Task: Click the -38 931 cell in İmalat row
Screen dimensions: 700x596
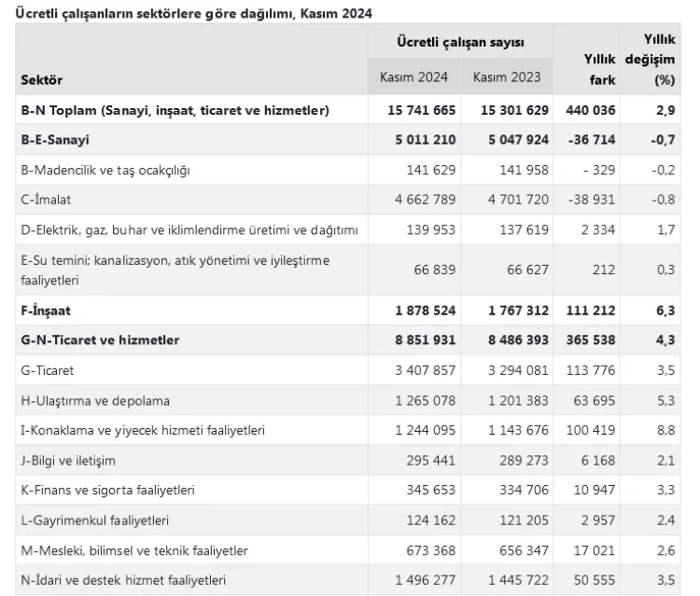Action: click(592, 200)
